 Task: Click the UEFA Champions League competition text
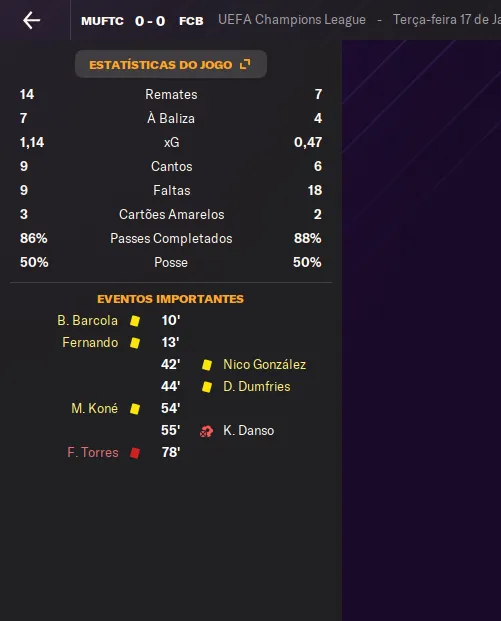tap(292, 20)
